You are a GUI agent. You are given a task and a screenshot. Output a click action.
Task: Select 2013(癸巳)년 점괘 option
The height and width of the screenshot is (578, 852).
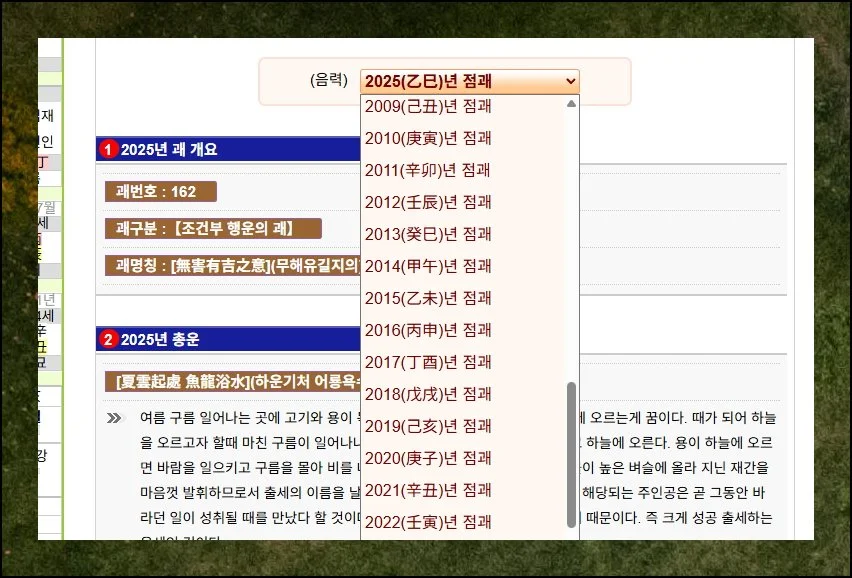428,234
